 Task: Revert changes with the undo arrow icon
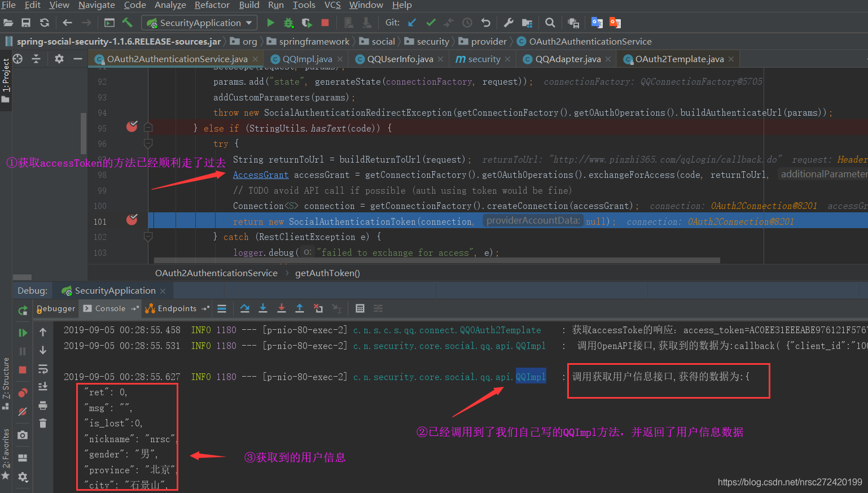[486, 23]
